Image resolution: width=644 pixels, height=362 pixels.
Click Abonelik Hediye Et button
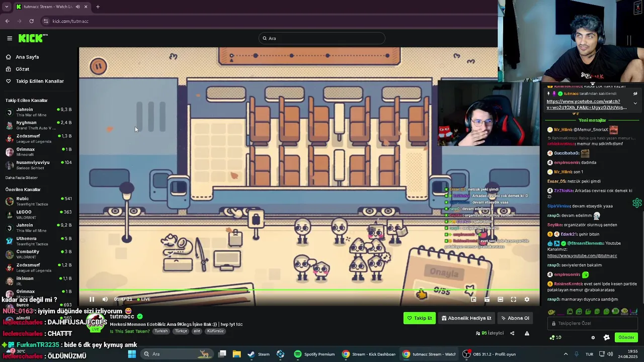[x=466, y=318]
